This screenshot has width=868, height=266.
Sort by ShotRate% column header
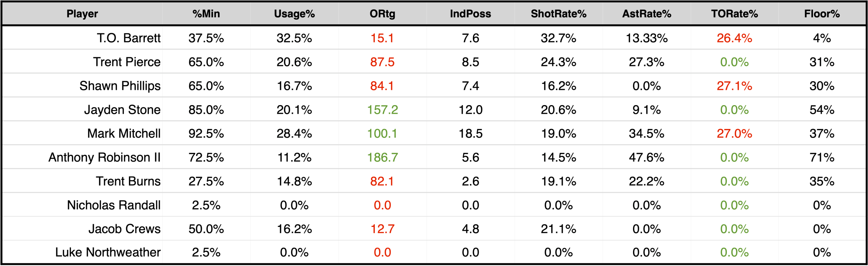click(x=558, y=14)
